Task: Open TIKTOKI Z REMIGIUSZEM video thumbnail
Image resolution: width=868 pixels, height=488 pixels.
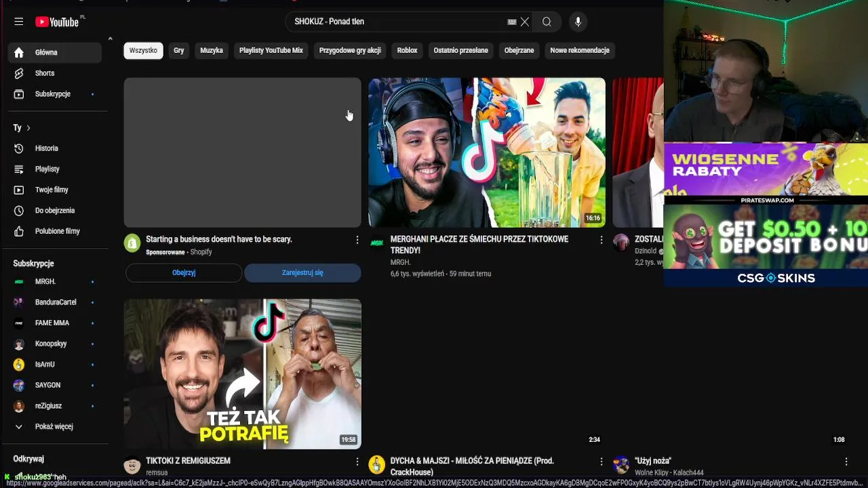Action: click(x=243, y=374)
